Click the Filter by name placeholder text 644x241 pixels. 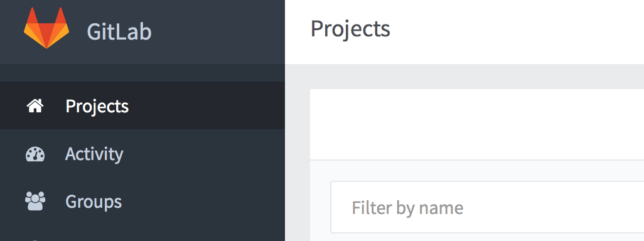407,208
